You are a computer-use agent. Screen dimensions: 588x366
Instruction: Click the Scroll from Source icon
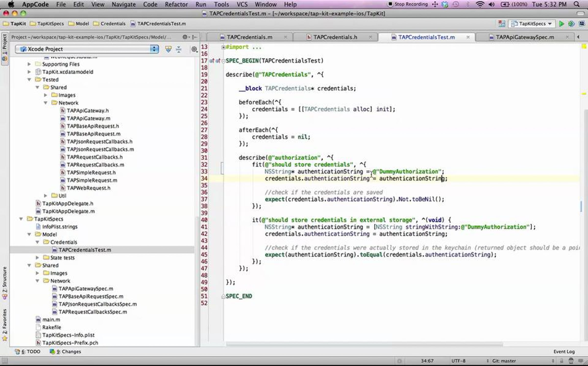[168, 49]
